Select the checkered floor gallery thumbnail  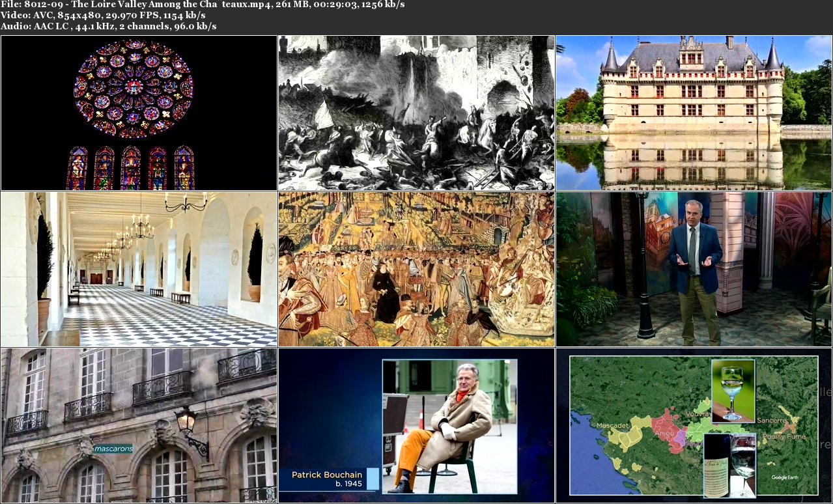139,269
